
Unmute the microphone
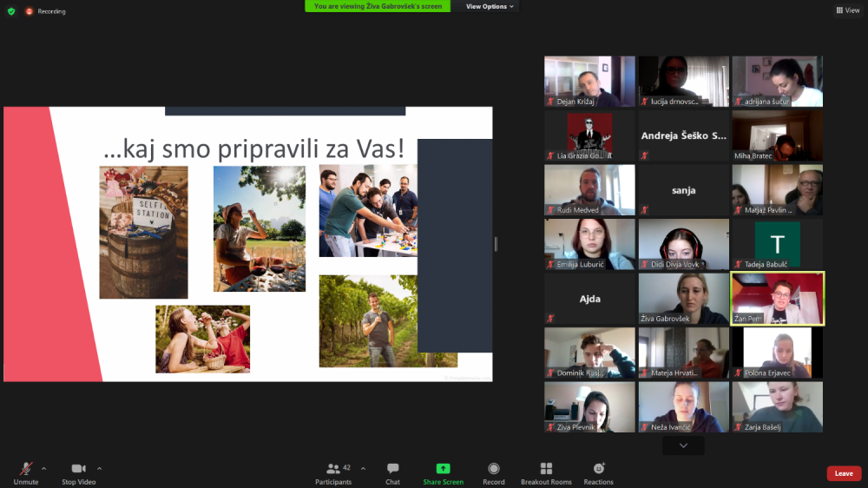click(25, 472)
